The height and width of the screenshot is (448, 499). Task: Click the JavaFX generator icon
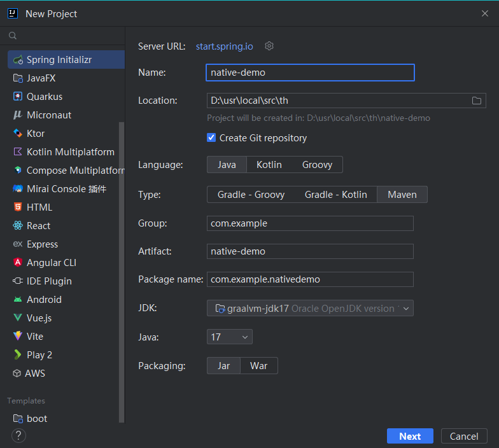(18, 78)
